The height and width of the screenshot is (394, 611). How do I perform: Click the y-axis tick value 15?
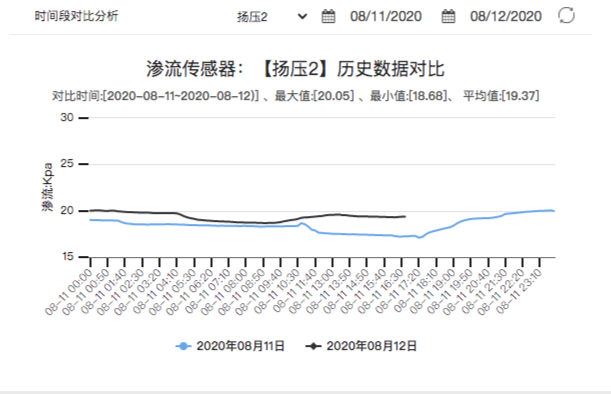pos(67,256)
